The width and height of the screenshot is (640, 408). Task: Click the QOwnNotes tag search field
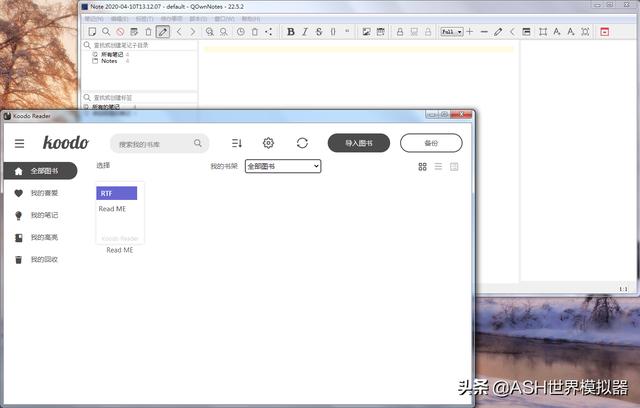pos(140,98)
